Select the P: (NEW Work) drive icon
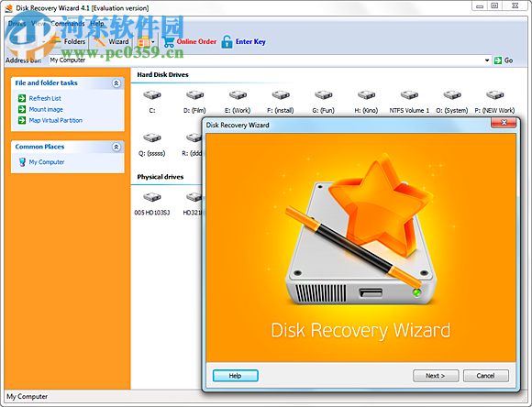The width and height of the screenshot is (532, 407). pyautogui.click(x=494, y=95)
